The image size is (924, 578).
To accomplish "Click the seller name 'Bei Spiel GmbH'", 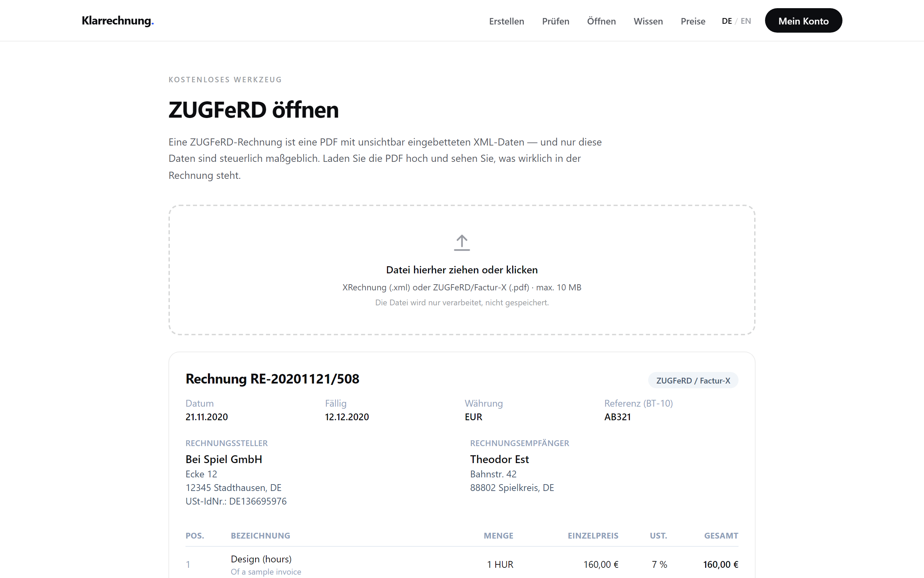I will (x=224, y=459).
